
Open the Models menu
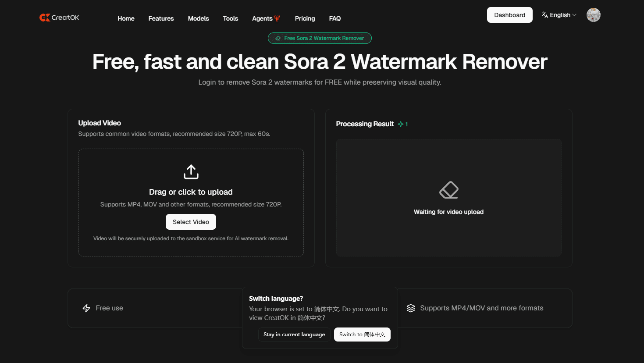pos(198,18)
